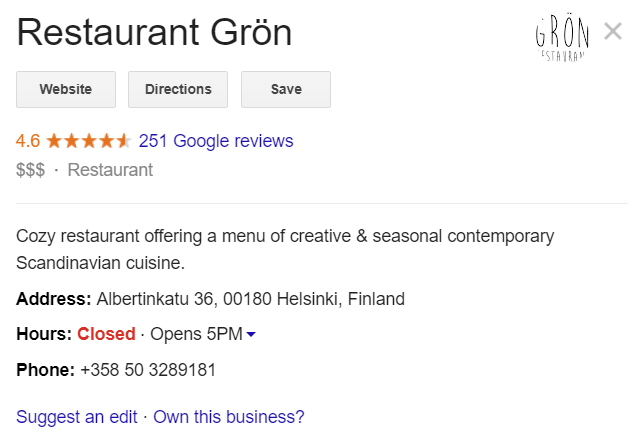This screenshot has width=643, height=445.
Task: Click the Opens 5PM hours text
Action: pyautogui.click(x=196, y=334)
